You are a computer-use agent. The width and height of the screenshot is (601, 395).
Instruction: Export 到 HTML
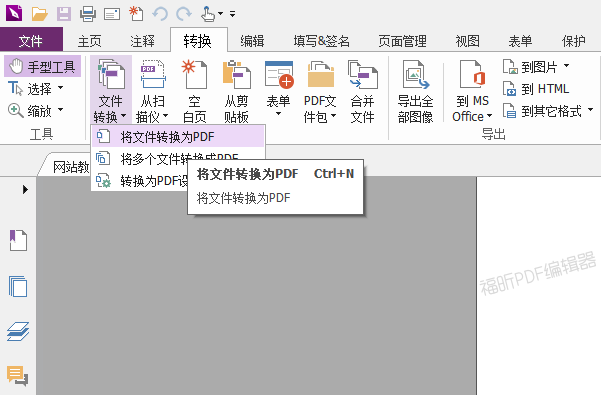pos(536,89)
